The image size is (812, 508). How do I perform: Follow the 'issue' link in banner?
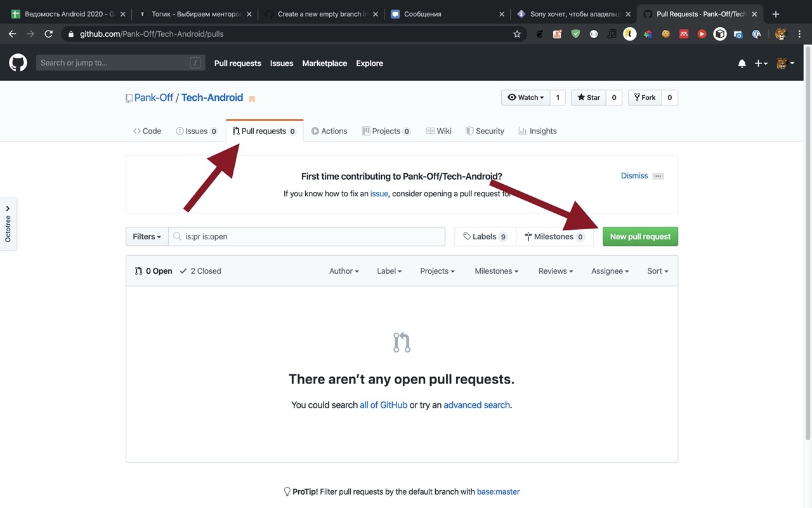pyautogui.click(x=379, y=194)
